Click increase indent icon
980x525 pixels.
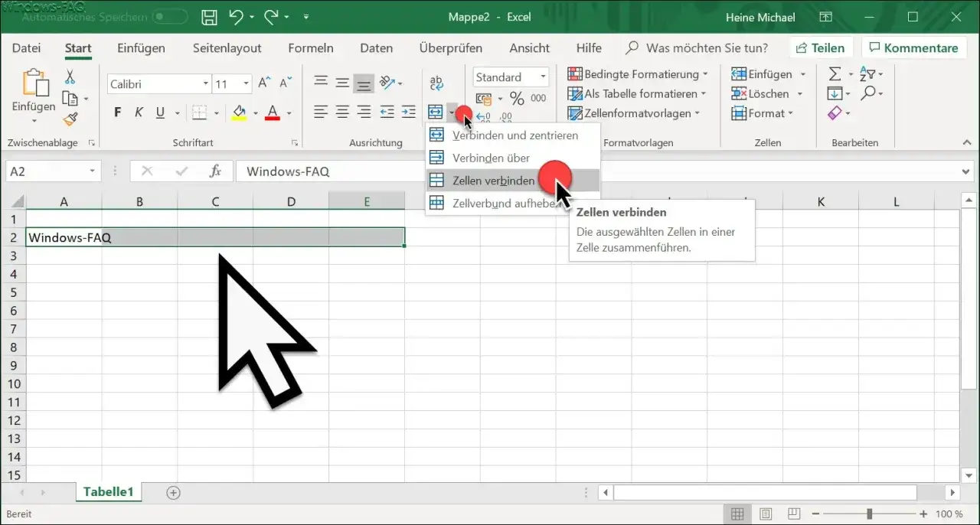[x=407, y=112]
